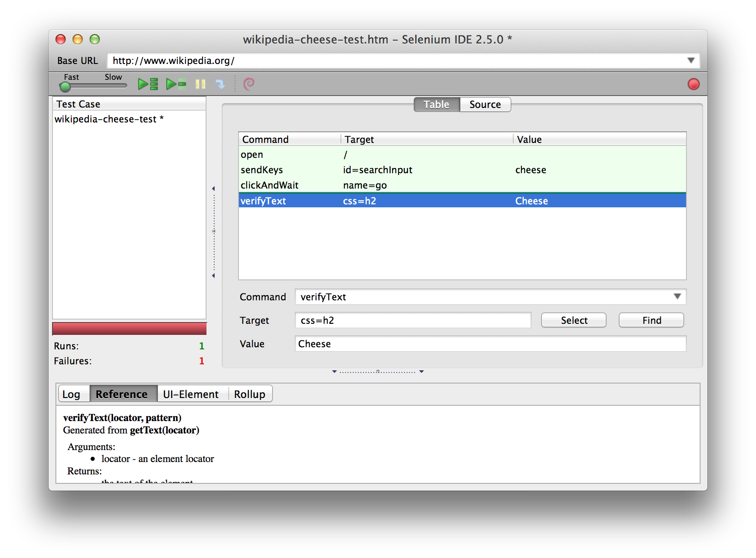
Task: Click the Command verifyText field
Action: pos(490,297)
